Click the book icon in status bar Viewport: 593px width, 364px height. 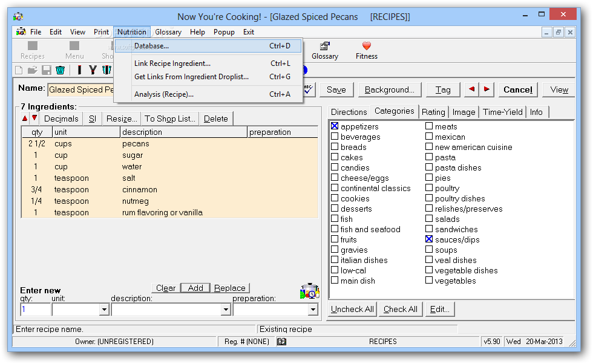(282, 342)
